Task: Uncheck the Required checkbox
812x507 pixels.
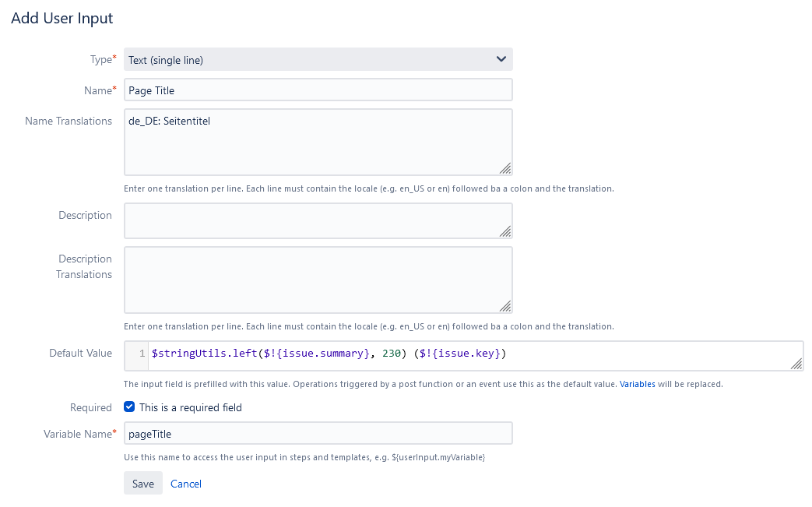Action: pos(129,407)
